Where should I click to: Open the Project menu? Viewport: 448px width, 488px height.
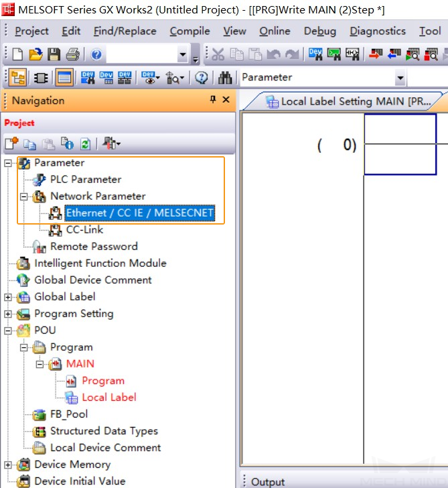(x=31, y=31)
